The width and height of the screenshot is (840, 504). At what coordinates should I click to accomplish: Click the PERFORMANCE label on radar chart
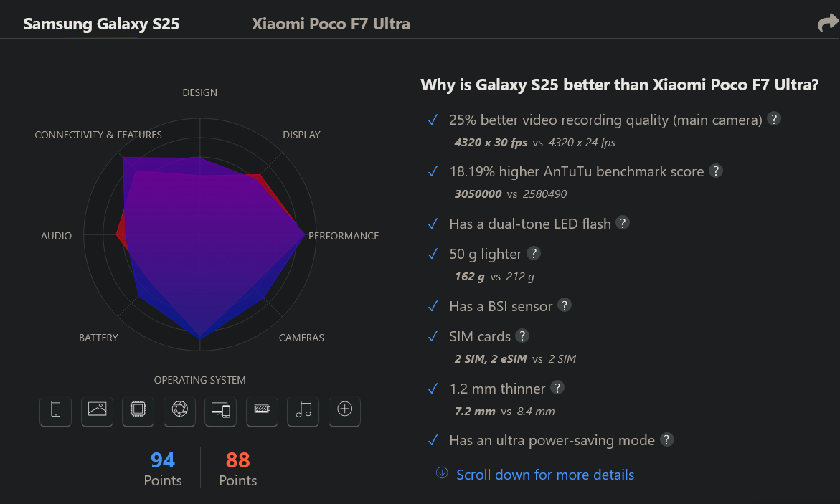[344, 236]
